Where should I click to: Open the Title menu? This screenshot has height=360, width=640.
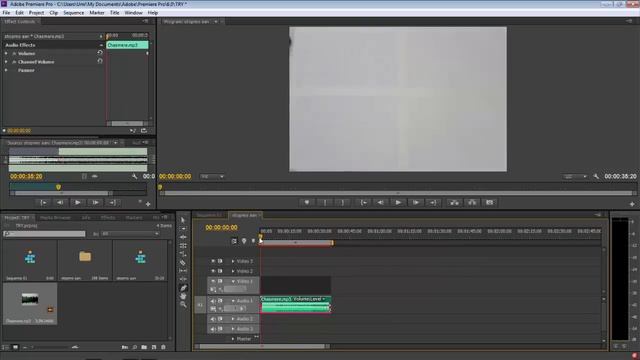point(115,13)
